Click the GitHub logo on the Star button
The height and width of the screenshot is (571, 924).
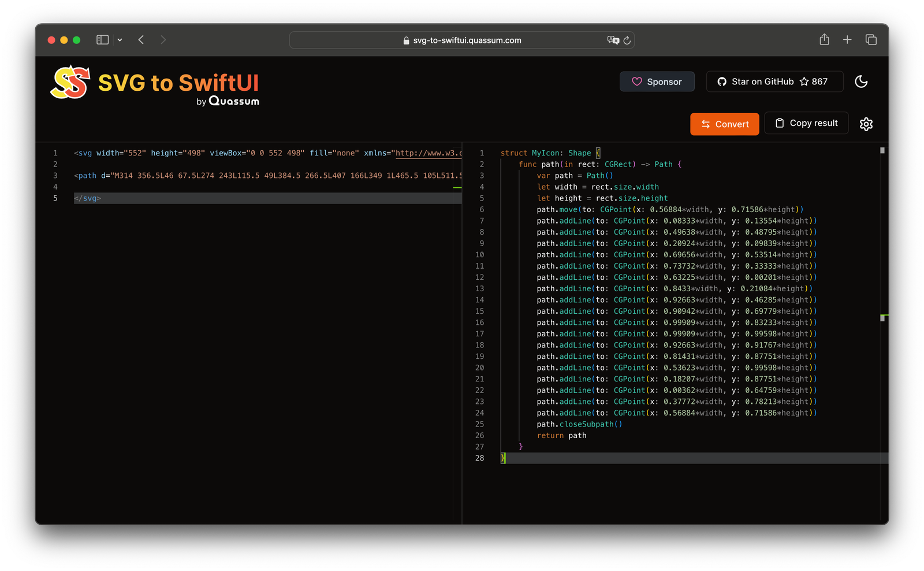pyautogui.click(x=722, y=81)
